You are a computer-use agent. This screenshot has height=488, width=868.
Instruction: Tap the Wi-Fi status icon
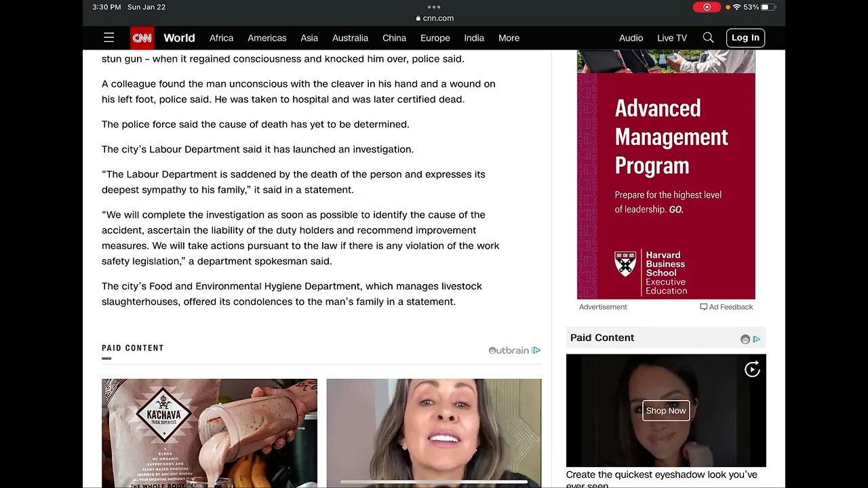(736, 7)
